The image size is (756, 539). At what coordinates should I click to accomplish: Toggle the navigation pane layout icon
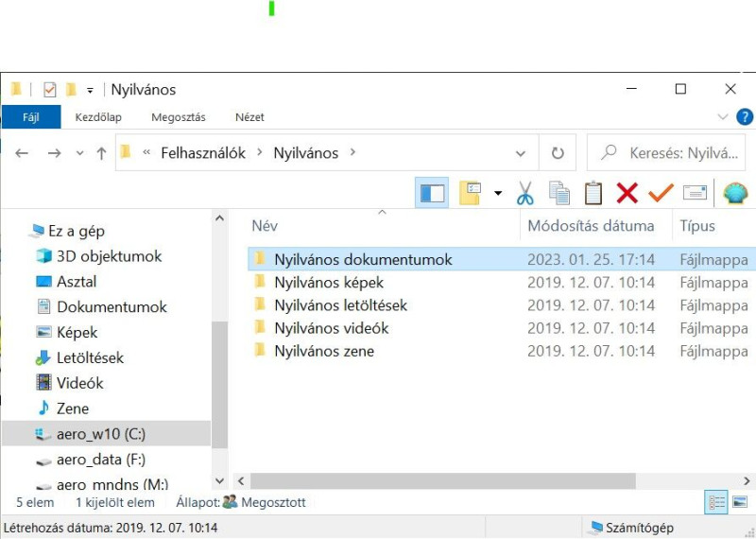[432, 193]
